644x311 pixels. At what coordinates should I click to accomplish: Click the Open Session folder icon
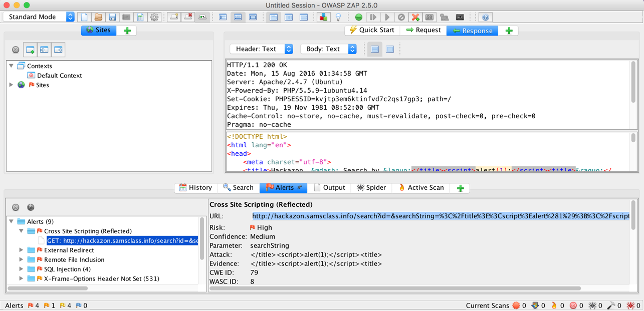(x=98, y=17)
